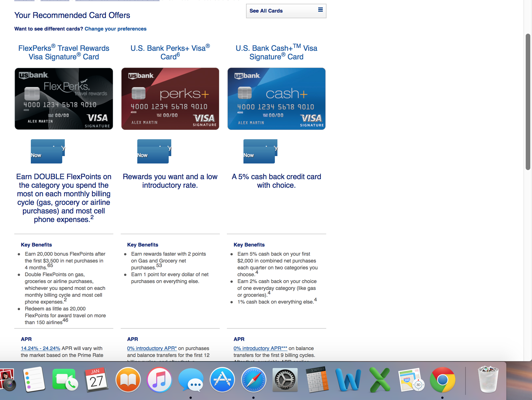Click the Change your preferences link
Image resolution: width=532 pixels, height=400 pixels.
115,29
